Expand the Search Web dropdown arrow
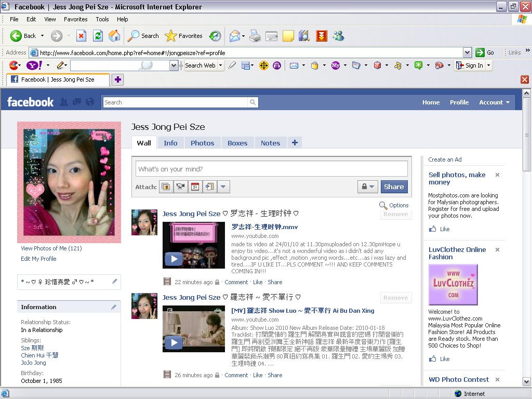Viewport: 532px width, 399px height. coord(220,65)
